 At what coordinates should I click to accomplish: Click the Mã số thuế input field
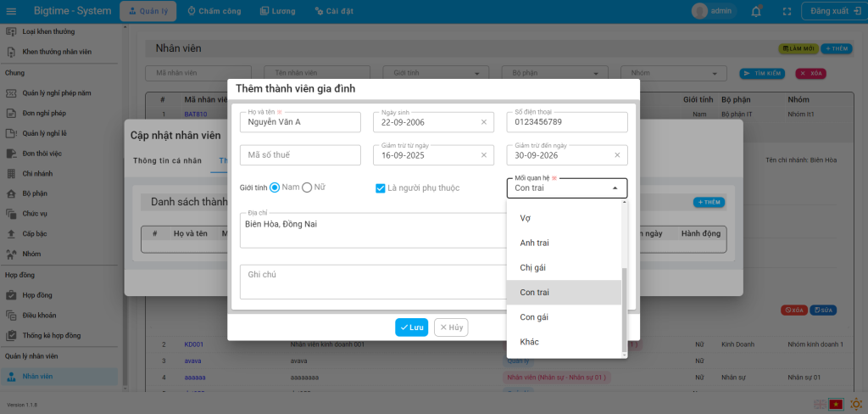point(300,155)
